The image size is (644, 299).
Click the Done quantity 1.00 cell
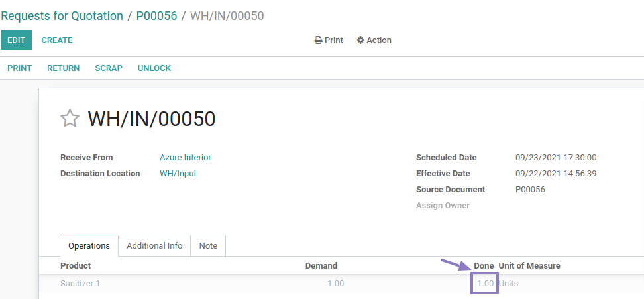(485, 284)
